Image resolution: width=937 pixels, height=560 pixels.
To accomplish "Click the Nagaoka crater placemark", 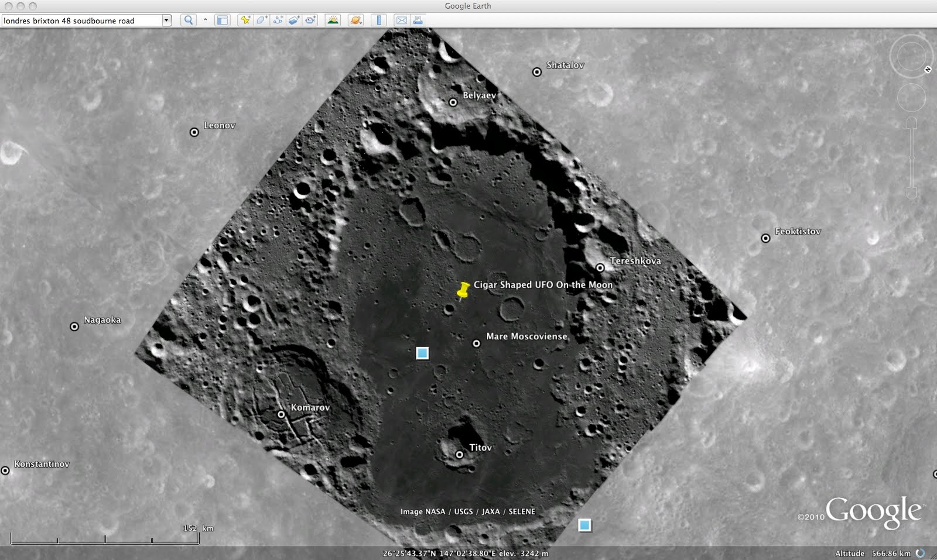I will click(74, 327).
